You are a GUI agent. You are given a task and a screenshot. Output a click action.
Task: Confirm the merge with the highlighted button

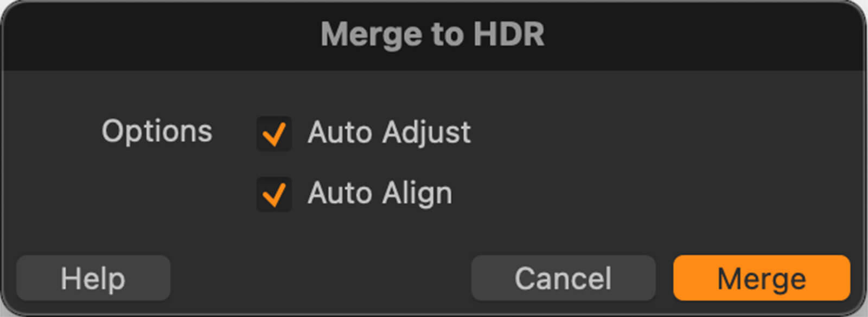761,278
